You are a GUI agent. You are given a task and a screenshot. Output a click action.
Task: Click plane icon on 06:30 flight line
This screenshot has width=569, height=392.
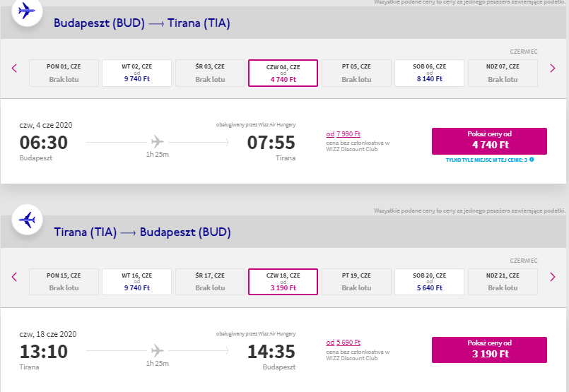pyautogui.click(x=157, y=141)
